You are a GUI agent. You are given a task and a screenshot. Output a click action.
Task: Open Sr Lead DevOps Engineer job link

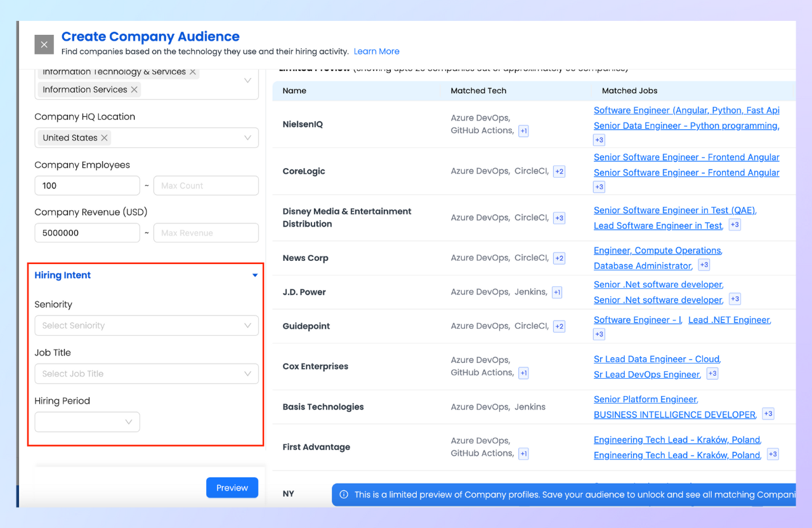[x=646, y=374]
